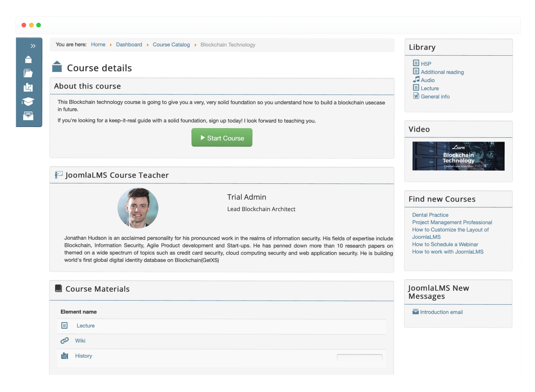This screenshot has height=392, width=535.
Task: Open the Lecture link in the Library panel
Action: [430, 88]
